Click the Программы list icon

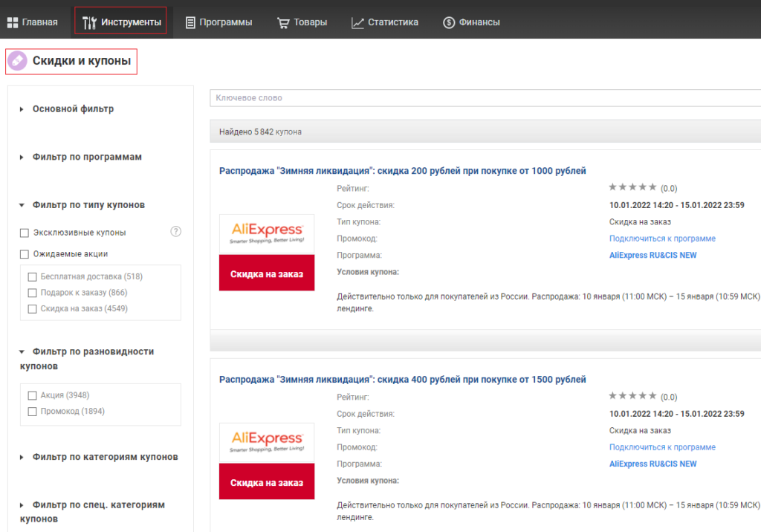190,22
